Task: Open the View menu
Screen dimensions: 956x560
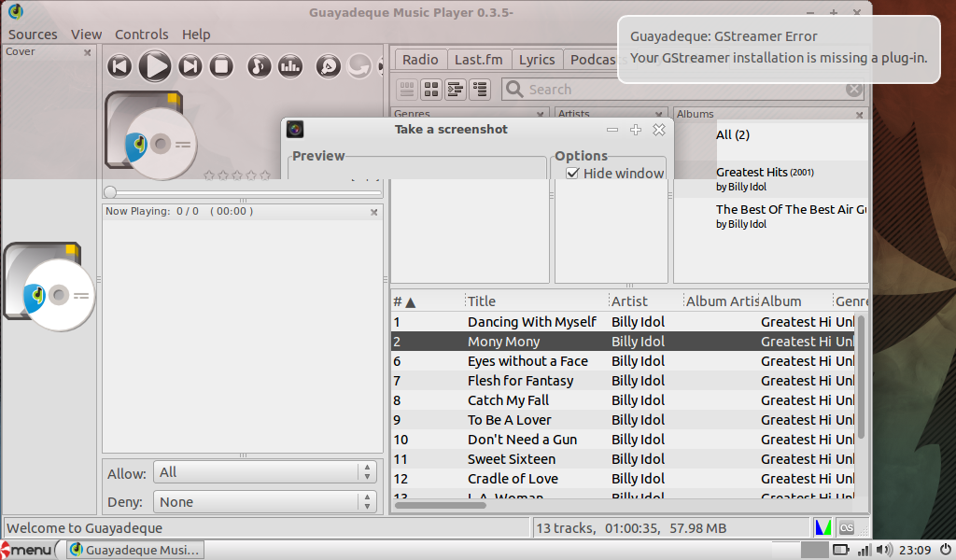Action: tap(86, 35)
